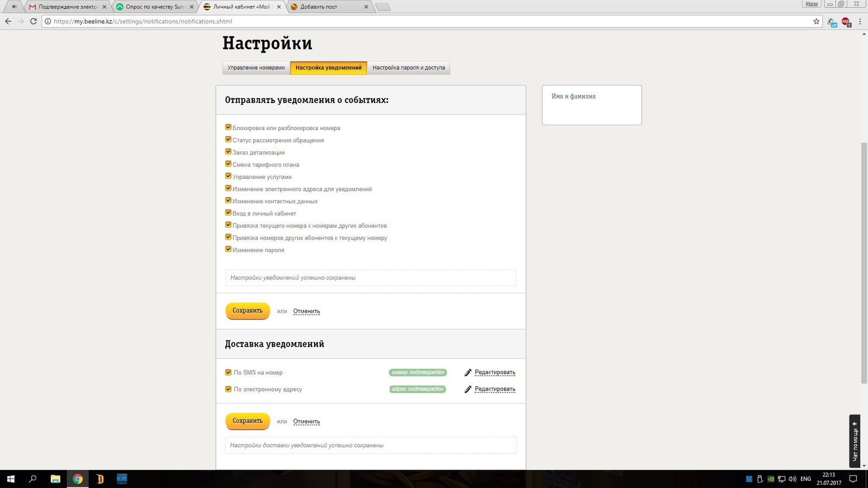Open network settings from the tray icon
The width and height of the screenshot is (868, 488).
[x=782, y=479]
